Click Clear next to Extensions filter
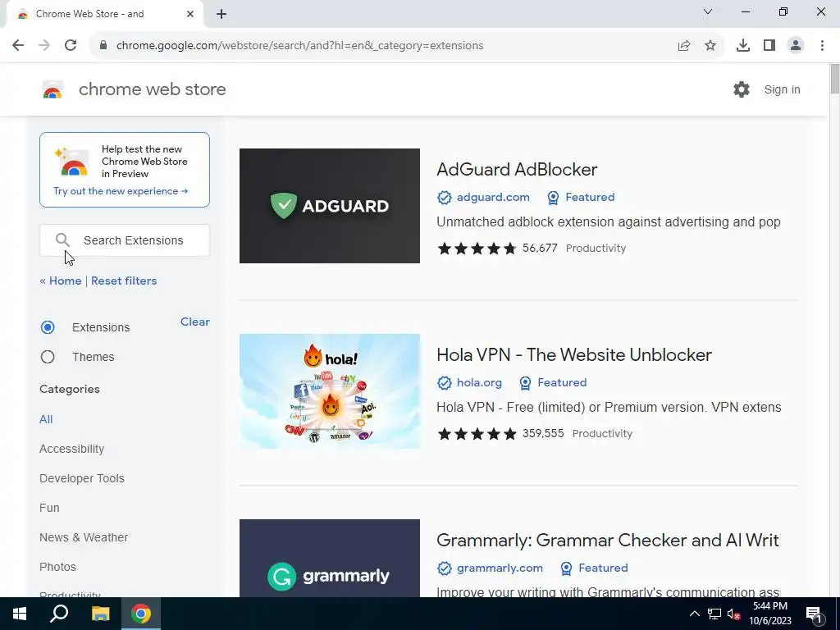This screenshot has height=630, width=840. point(195,322)
